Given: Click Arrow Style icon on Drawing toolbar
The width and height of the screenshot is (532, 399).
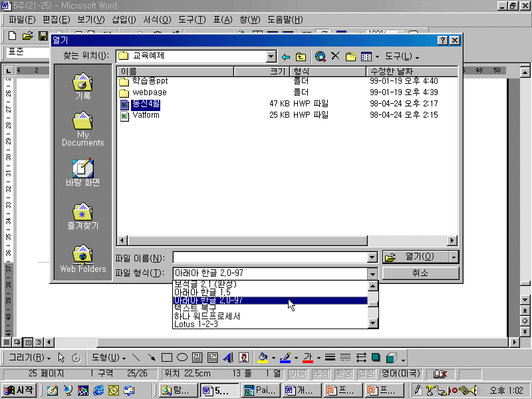Looking at the screenshot, I should click(361, 357).
